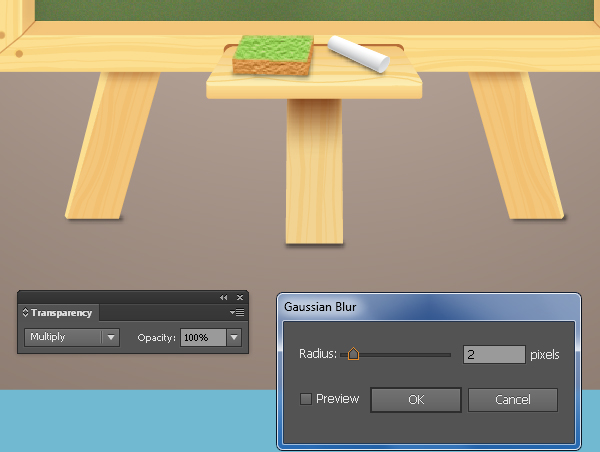600x452 pixels.
Task: Cancel the Gaussian Blur dialog
Action: tap(512, 400)
